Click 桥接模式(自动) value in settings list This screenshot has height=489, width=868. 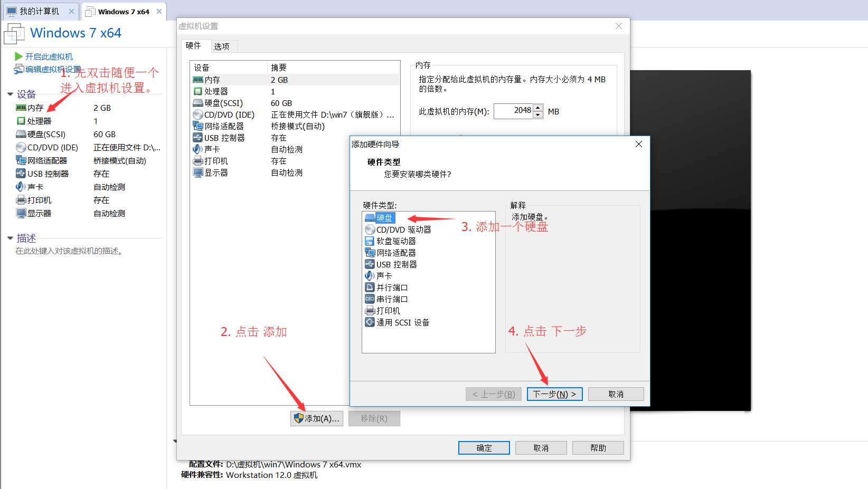(x=298, y=126)
